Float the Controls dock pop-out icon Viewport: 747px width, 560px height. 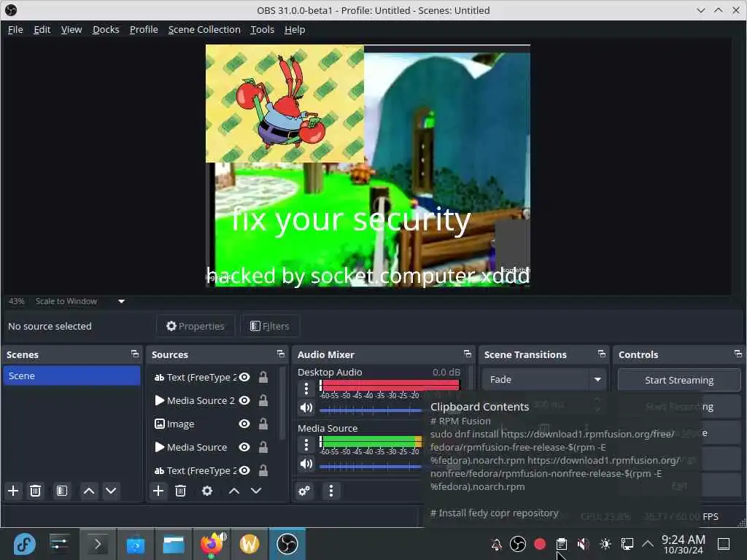[738, 354]
